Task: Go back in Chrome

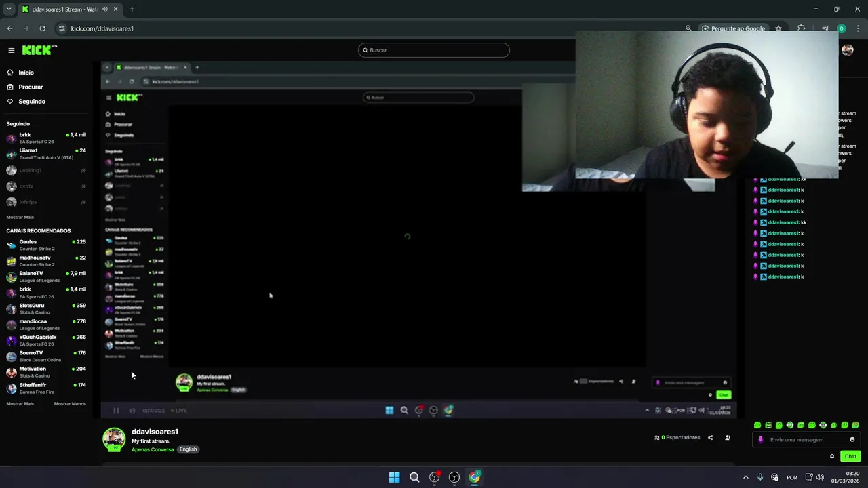Action: 9,28
